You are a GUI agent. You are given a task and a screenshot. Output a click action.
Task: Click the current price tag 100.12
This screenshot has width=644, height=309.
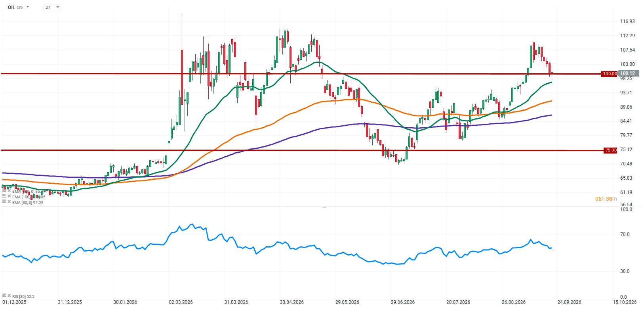628,73
